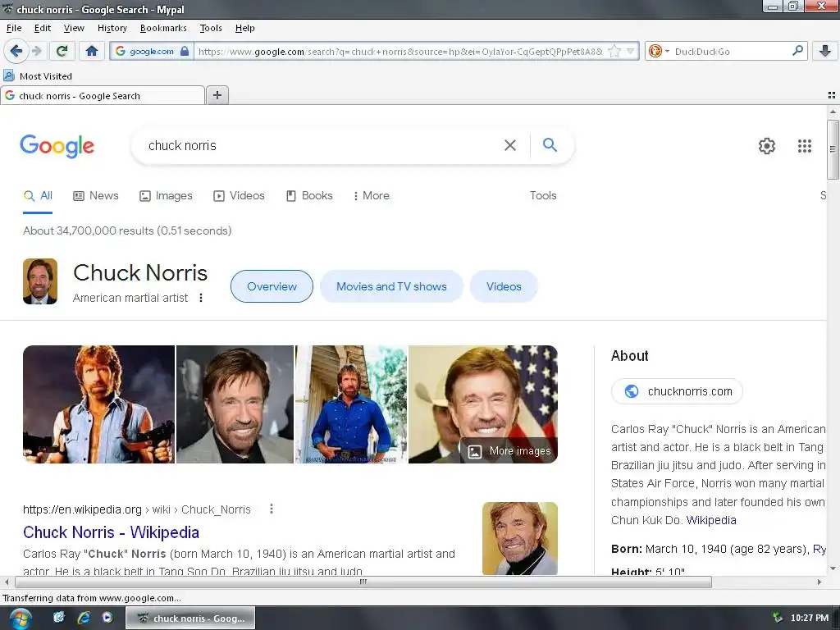Go back with the browser back arrow
Image resolution: width=840 pixels, height=630 pixels.
tap(16, 52)
